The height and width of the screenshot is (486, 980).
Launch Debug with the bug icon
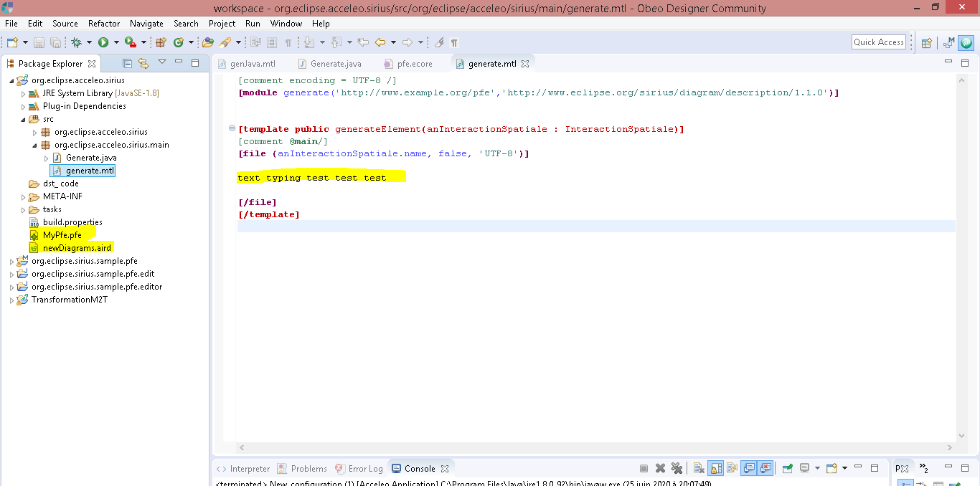[76, 42]
